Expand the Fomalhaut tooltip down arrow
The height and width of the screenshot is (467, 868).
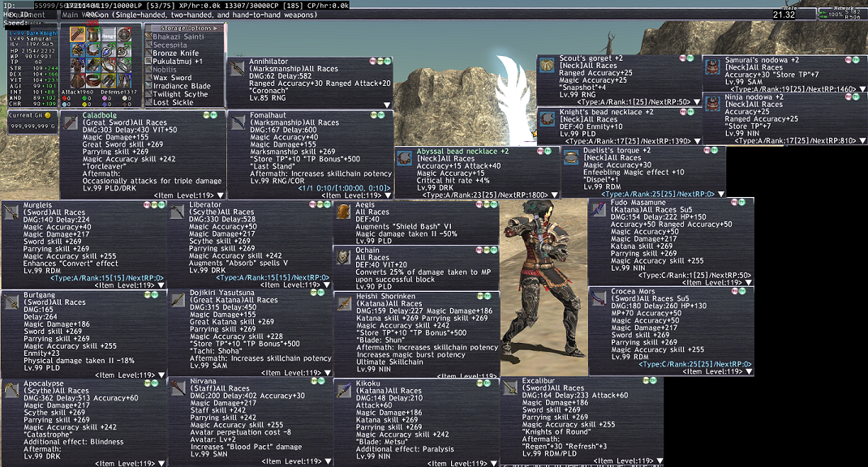(x=387, y=195)
